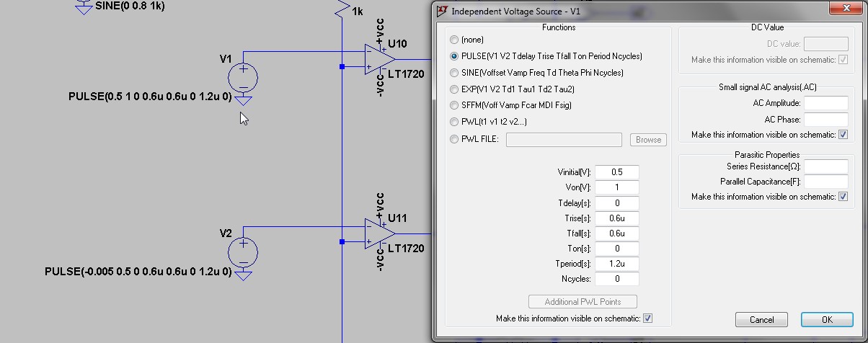Click the Parallel Capacitance input field
This screenshot has width=868, height=343.
tap(825, 182)
